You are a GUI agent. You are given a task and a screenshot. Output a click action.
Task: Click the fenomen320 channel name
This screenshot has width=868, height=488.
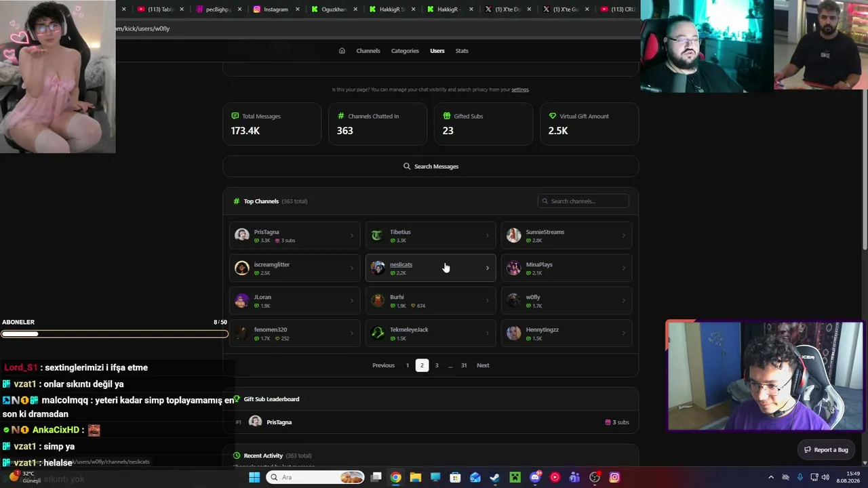click(271, 329)
